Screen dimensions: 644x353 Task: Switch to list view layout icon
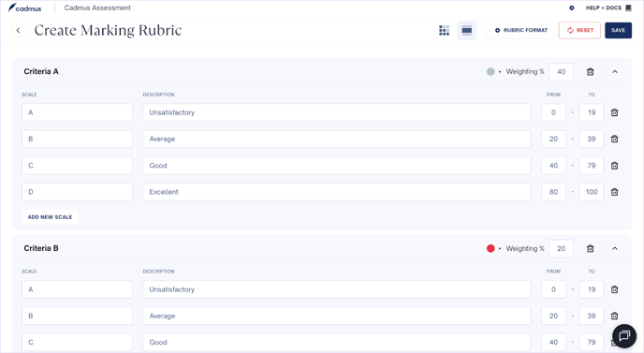point(466,30)
